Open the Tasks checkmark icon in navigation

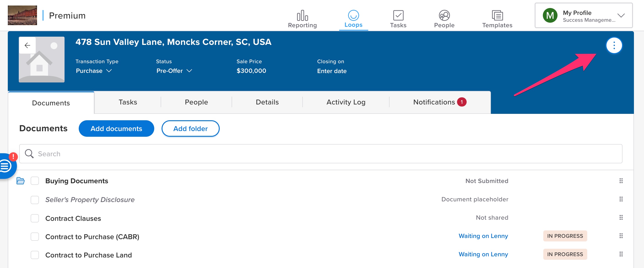pos(398,16)
